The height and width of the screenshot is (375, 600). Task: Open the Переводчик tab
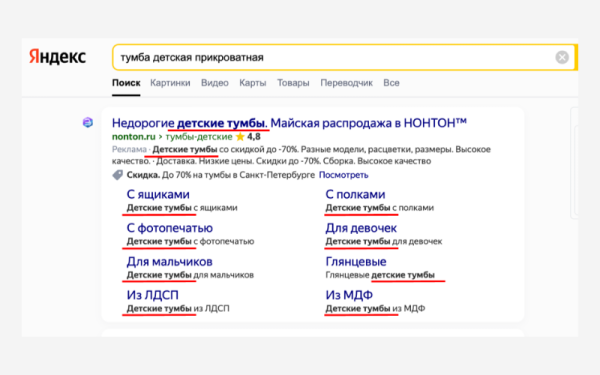346,83
